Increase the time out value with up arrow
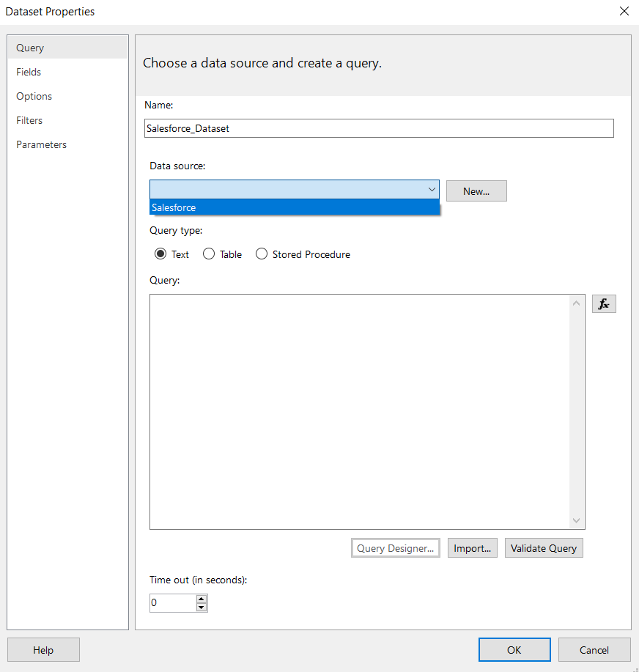The image size is (639, 672). (x=202, y=599)
